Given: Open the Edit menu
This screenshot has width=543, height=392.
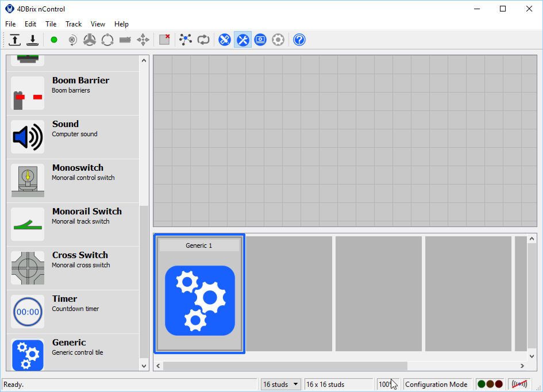Looking at the screenshot, I should click(30, 24).
